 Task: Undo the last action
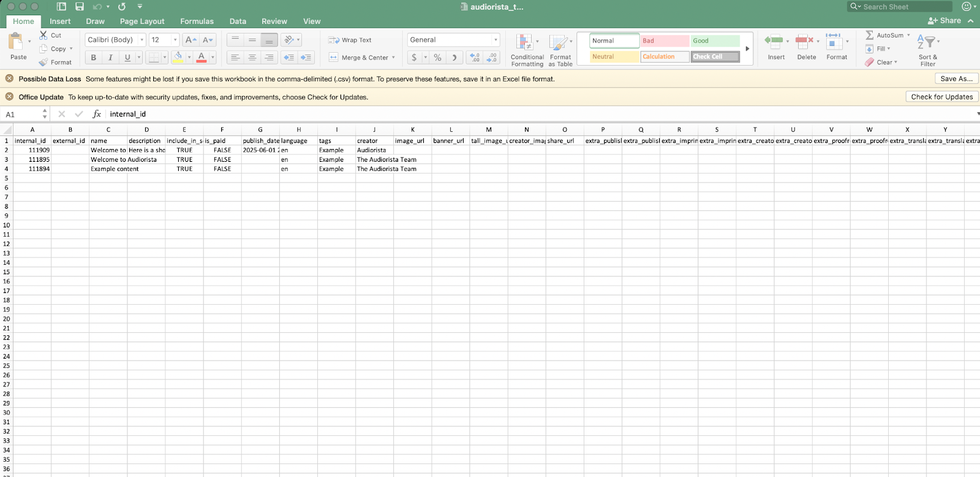point(97,7)
